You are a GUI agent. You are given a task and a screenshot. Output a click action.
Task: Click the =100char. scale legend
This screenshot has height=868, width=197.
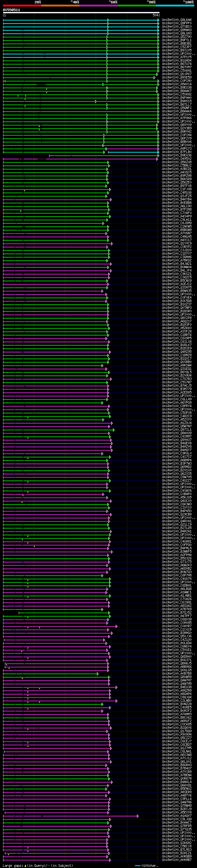coord(146,865)
